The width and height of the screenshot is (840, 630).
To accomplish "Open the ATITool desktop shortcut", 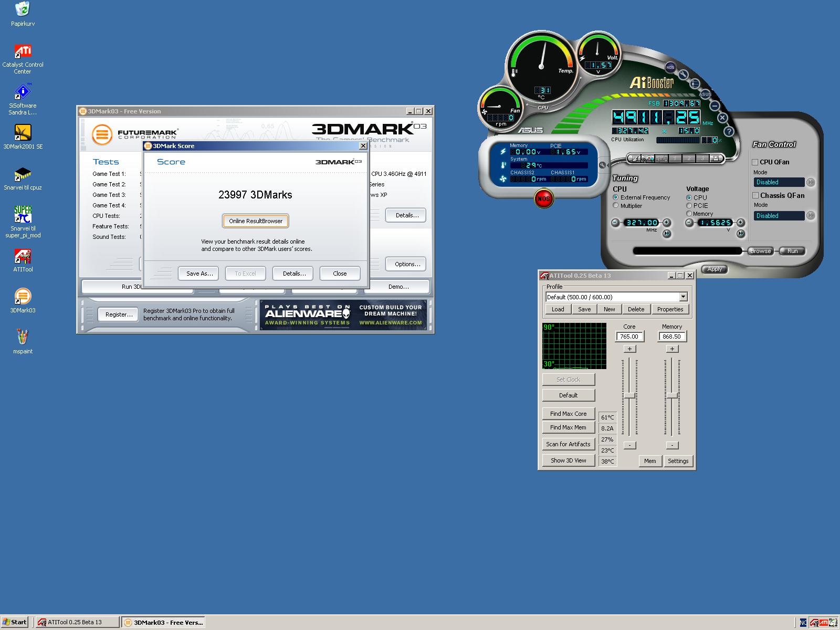I will pos(23,260).
